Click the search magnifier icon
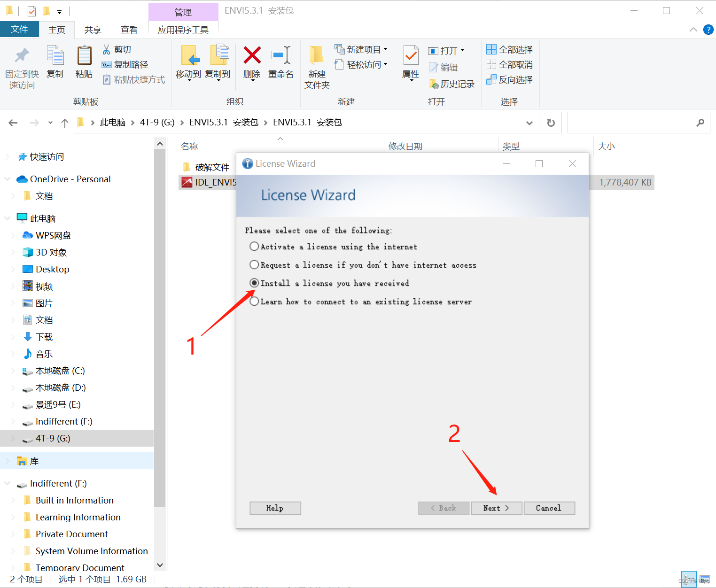The width and height of the screenshot is (716, 588). (700, 123)
